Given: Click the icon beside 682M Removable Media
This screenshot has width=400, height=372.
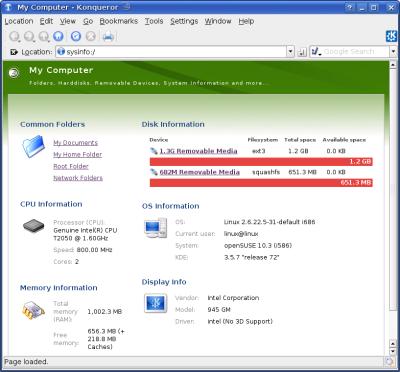Looking at the screenshot, I should point(154,172).
